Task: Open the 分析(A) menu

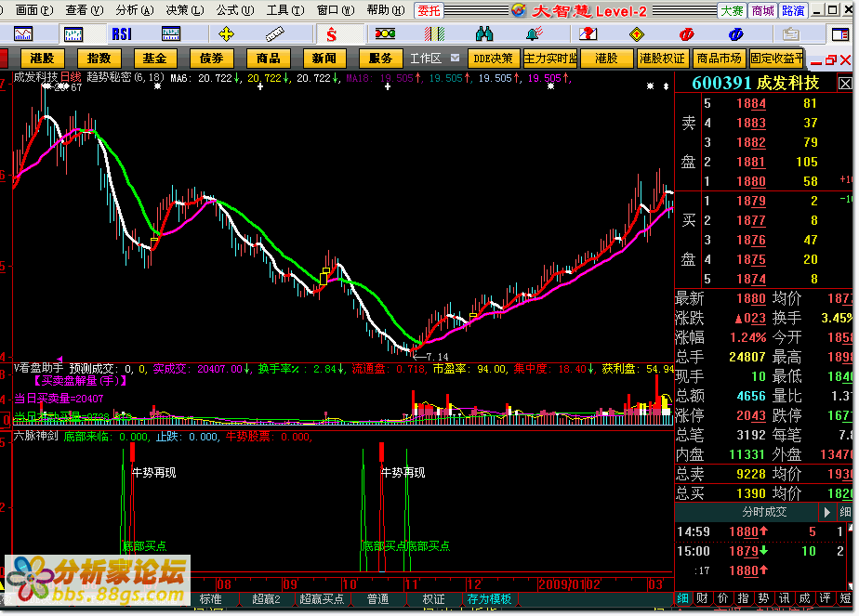Action: coord(135,10)
